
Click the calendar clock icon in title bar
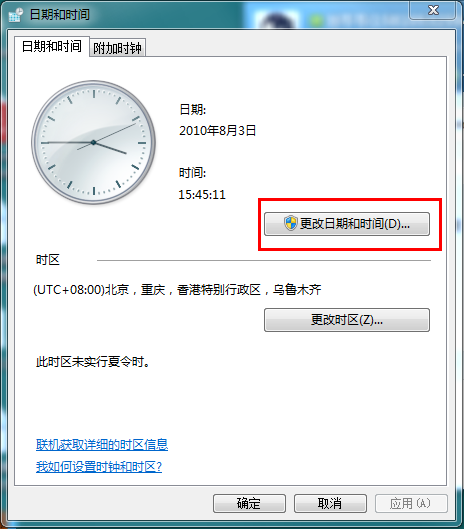click(15, 15)
